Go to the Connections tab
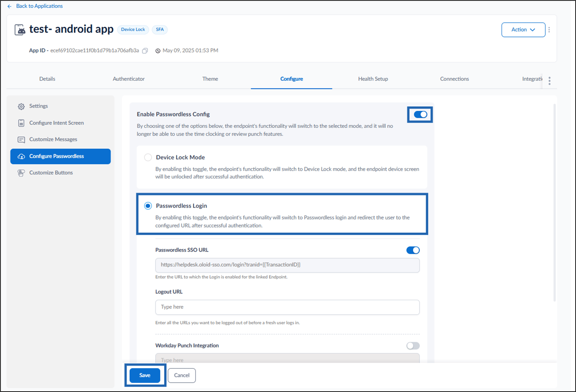Screen dimensions: 576x392 [454, 79]
